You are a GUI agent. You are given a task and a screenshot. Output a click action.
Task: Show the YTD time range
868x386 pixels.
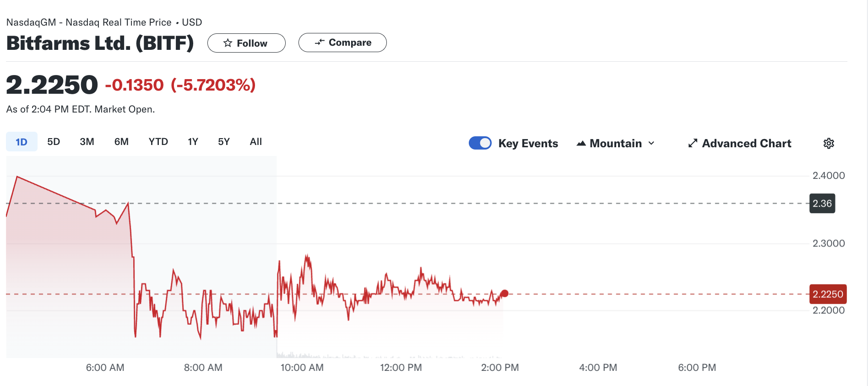tap(158, 142)
